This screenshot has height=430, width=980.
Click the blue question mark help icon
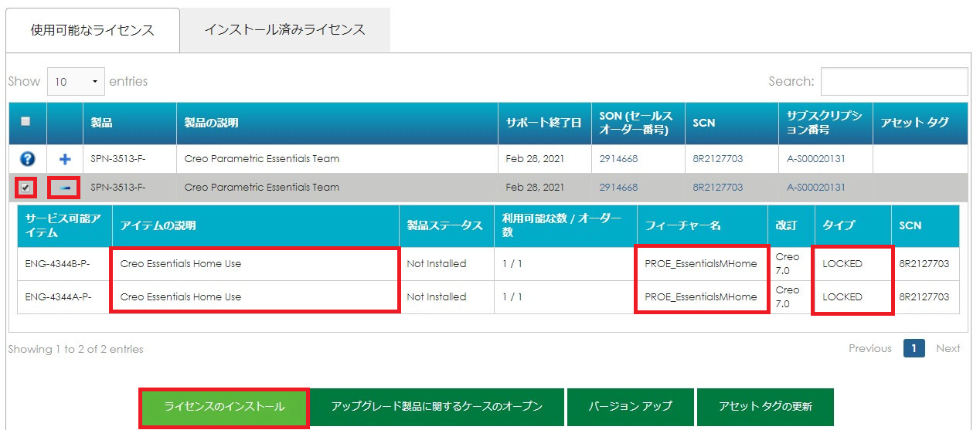(x=27, y=159)
